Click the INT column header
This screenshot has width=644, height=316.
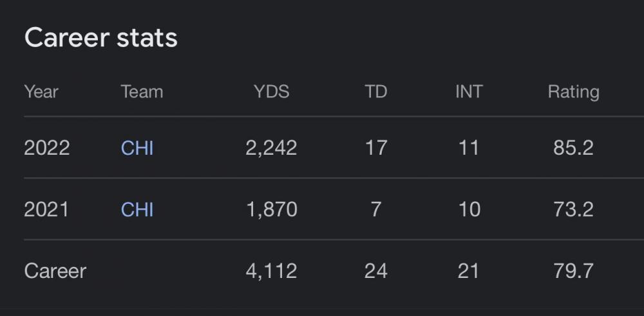469,92
